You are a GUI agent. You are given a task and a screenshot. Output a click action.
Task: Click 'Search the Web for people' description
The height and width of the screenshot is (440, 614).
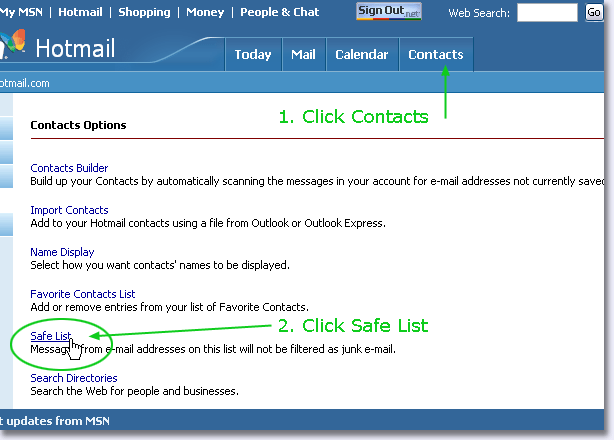(x=134, y=391)
